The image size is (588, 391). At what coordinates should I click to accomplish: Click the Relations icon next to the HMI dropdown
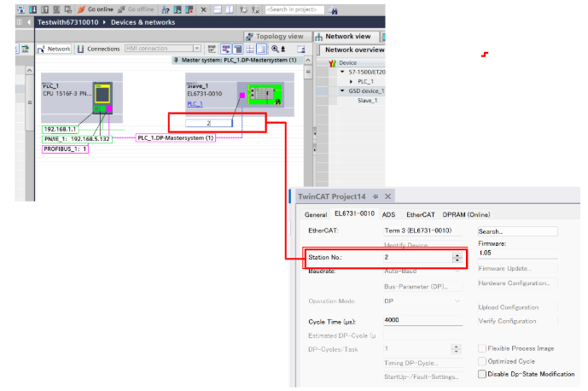[x=212, y=49]
